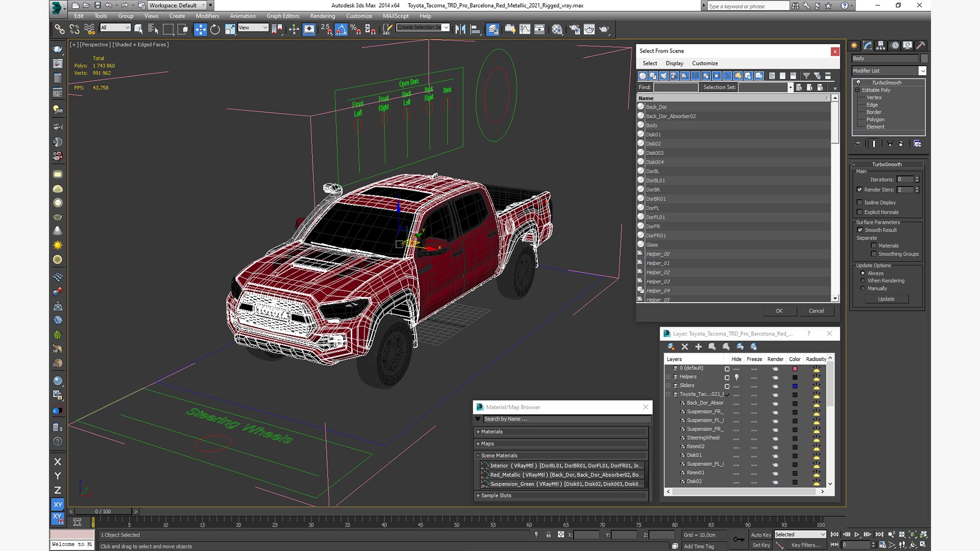980x551 pixels.
Task: Activate the Select and Move tool
Action: pos(201,29)
